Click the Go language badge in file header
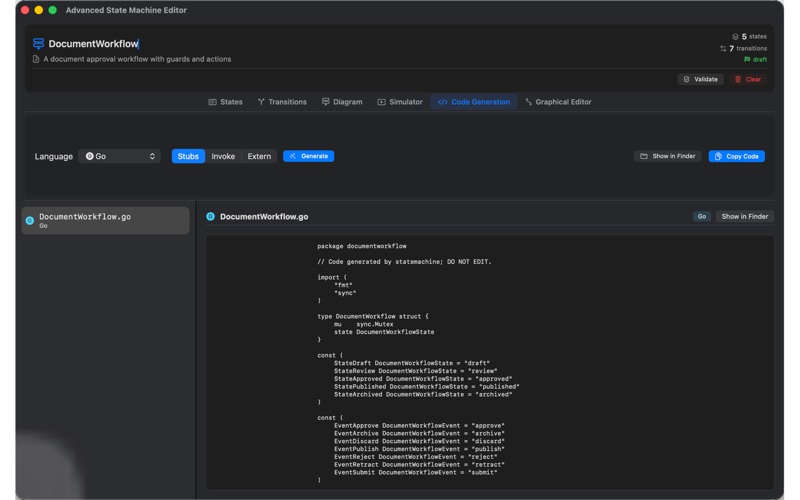 [702, 216]
